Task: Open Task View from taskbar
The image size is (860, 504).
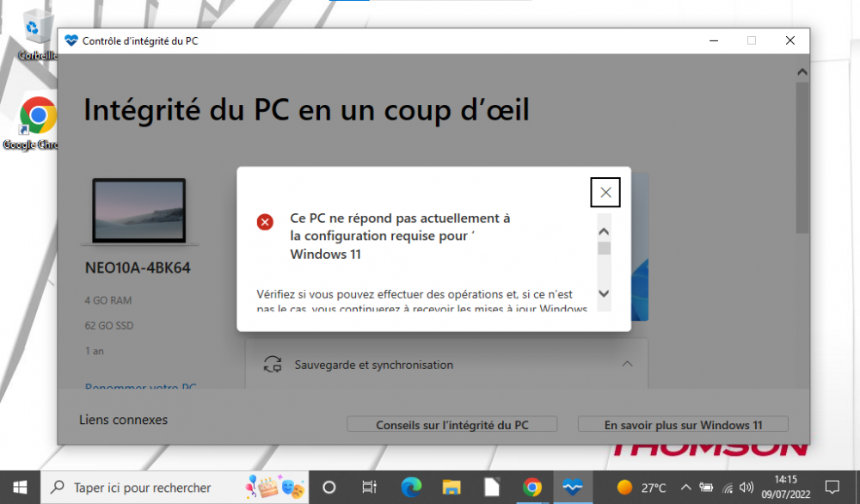Action: click(370, 487)
